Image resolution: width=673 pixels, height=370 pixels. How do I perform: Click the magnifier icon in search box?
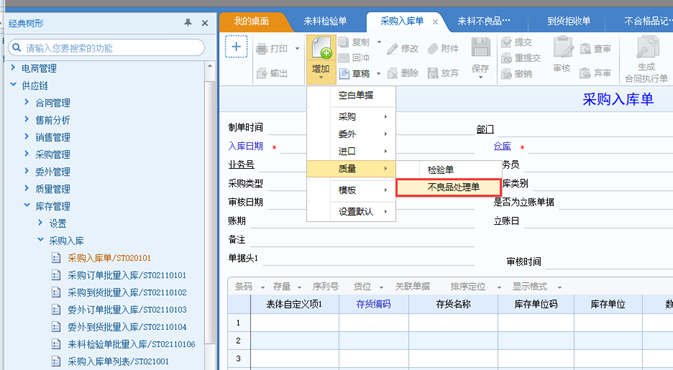pyautogui.click(x=16, y=47)
